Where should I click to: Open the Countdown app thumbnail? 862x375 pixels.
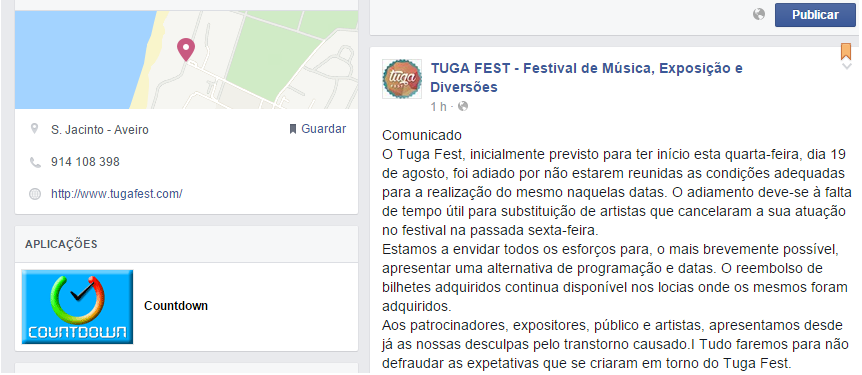tap(78, 307)
